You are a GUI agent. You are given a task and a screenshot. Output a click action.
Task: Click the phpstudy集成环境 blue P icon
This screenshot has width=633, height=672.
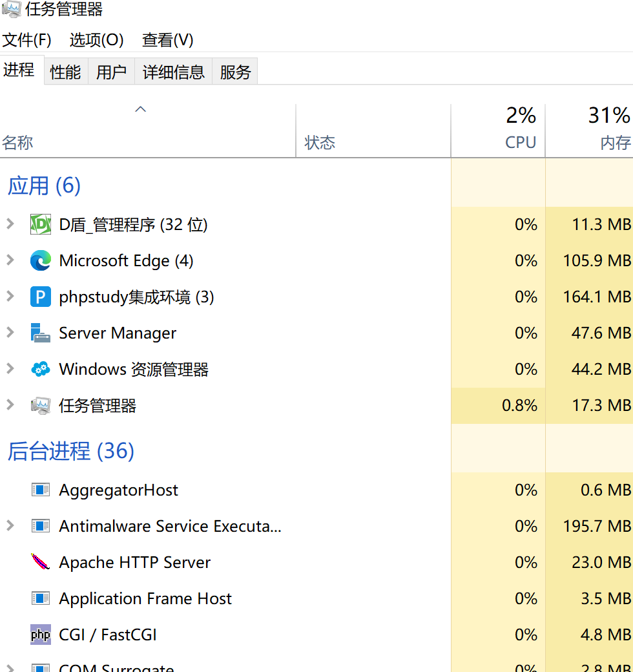[41, 297]
